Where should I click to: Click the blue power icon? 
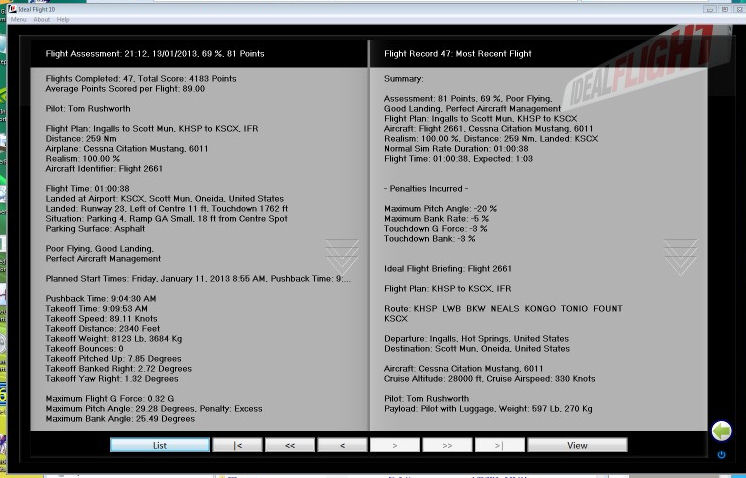click(721, 455)
